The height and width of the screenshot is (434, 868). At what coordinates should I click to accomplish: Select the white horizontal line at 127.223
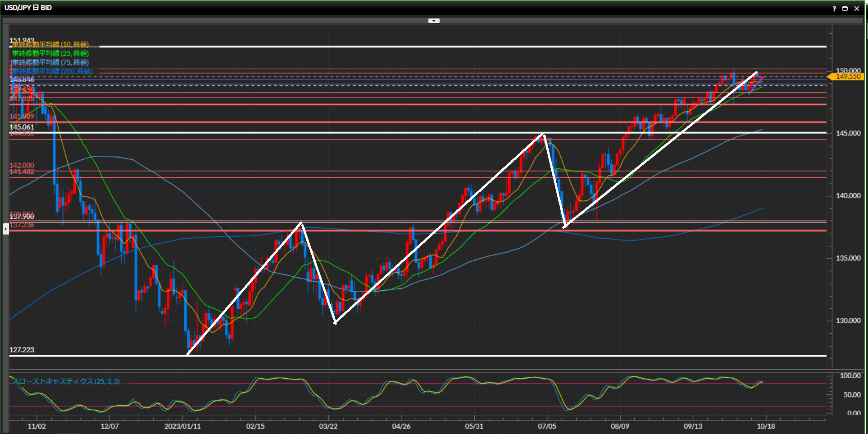click(450, 356)
